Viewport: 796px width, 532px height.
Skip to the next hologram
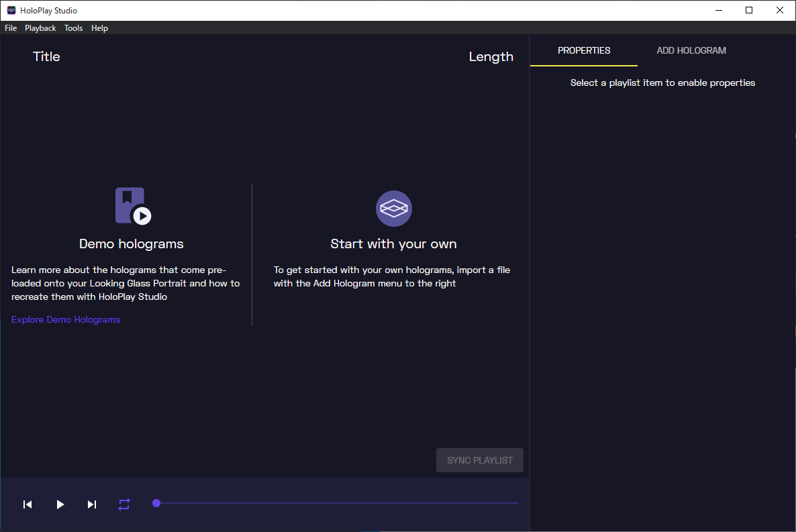point(92,504)
